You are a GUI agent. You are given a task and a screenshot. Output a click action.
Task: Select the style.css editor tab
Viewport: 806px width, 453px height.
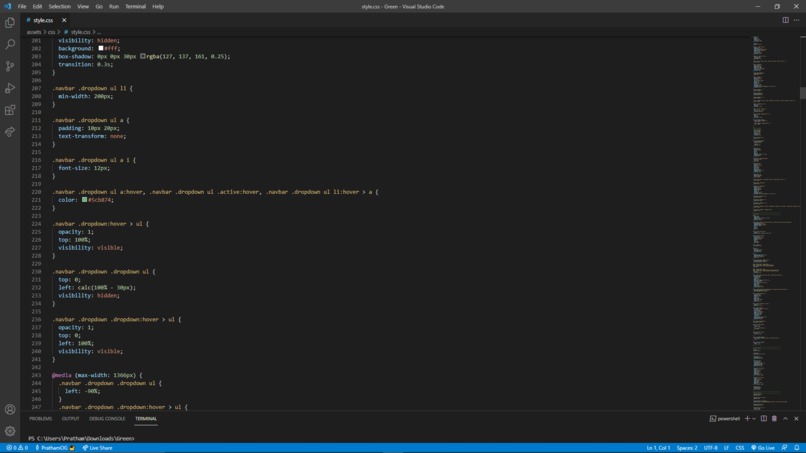coord(43,20)
